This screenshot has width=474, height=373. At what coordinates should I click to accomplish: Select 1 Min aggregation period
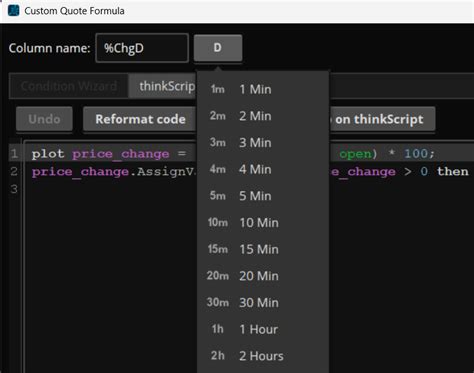click(263, 89)
